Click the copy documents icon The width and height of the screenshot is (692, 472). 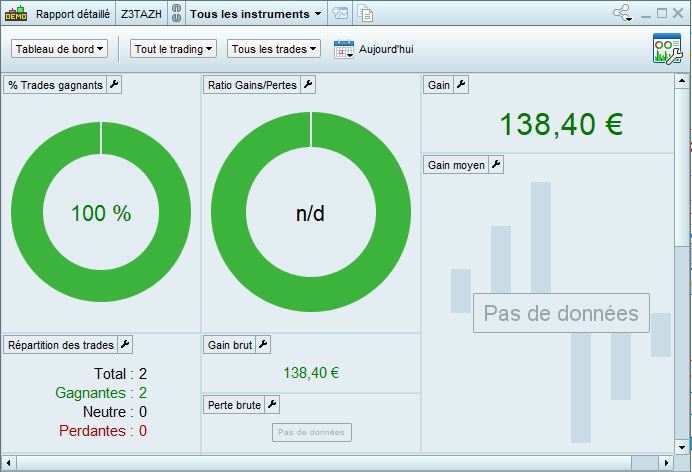coord(365,13)
